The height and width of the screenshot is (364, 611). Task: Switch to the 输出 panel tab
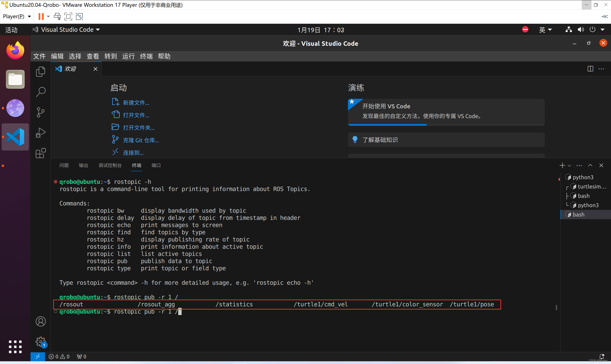click(x=84, y=166)
